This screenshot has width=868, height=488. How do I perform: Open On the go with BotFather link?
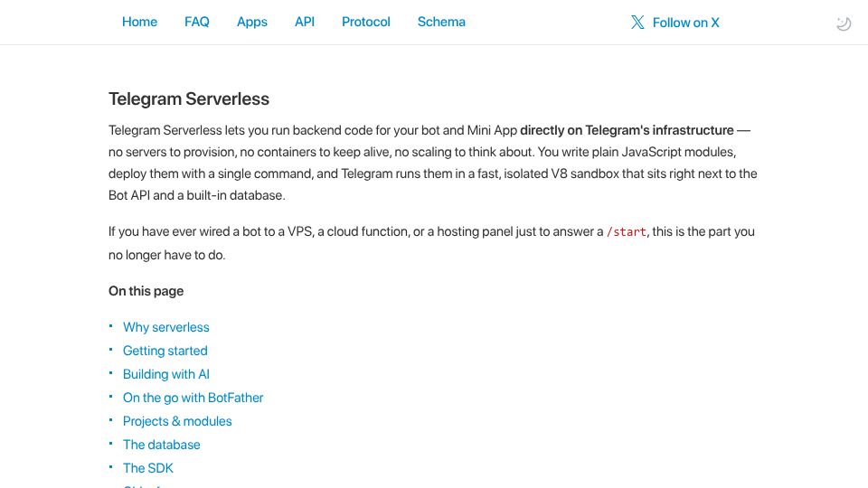tap(193, 398)
